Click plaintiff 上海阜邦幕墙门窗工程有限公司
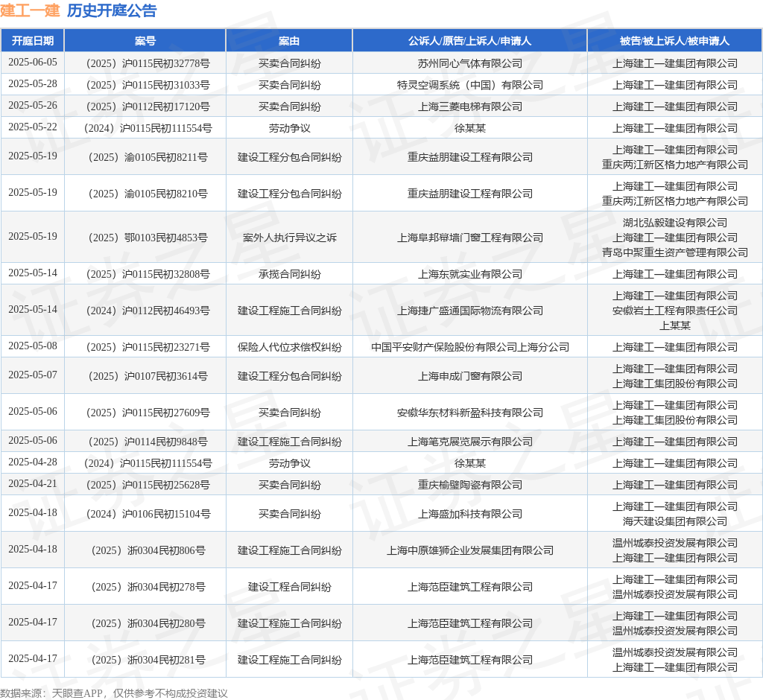Image resolution: width=763 pixels, height=700 pixels. click(469, 238)
